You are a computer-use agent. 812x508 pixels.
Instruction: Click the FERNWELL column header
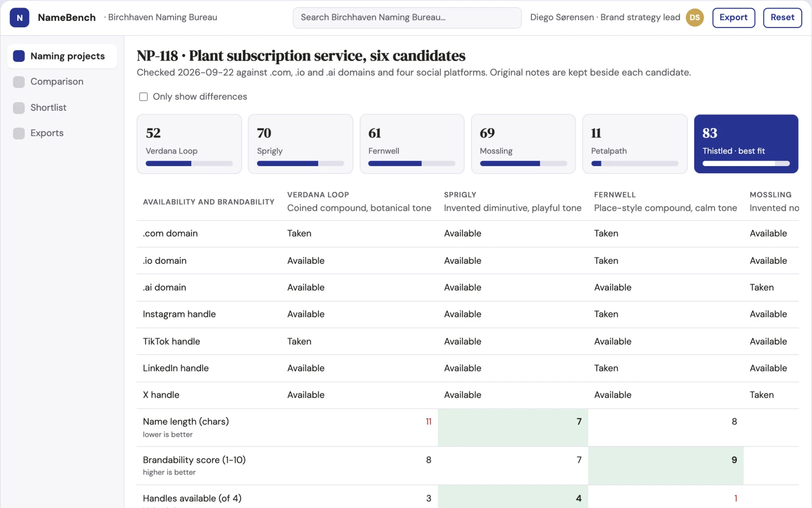tap(665, 202)
